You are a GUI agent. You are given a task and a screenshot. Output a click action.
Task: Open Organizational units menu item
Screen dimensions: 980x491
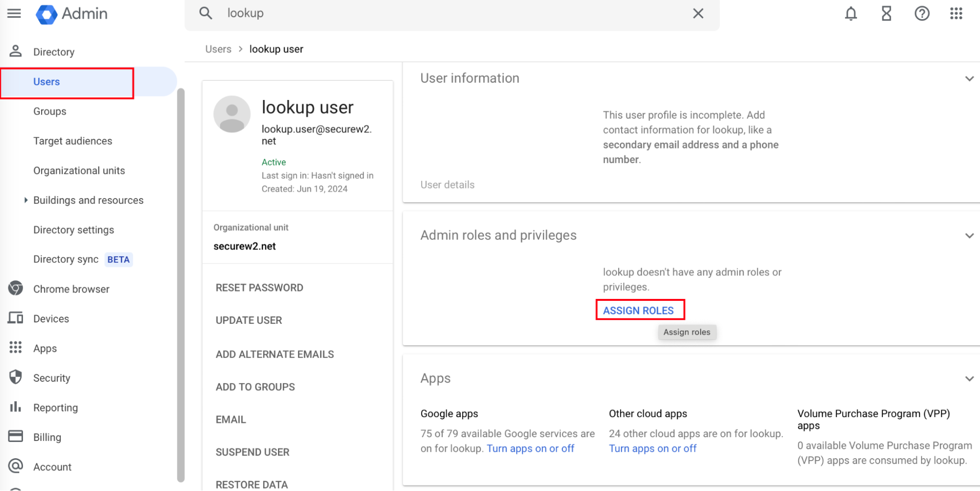pyautogui.click(x=79, y=171)
